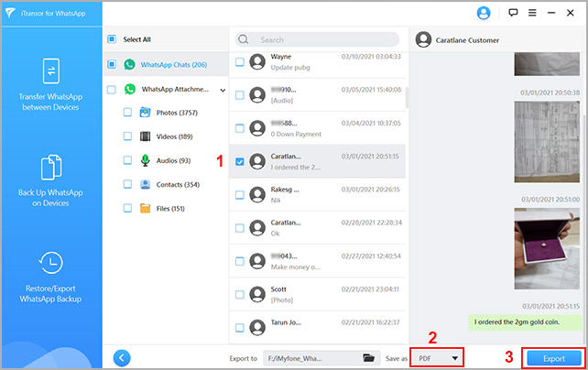
Task: Select Transfer WhatsApp between Devices icon
Action: (50, 71)
